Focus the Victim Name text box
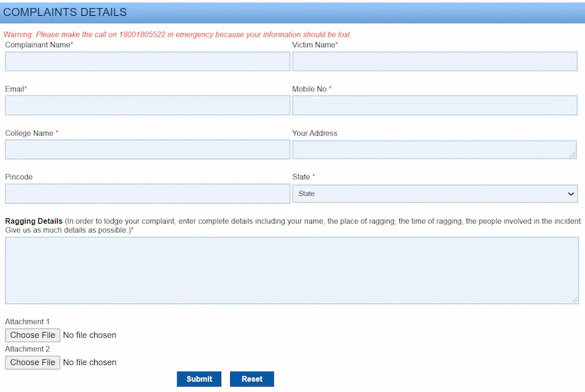This screenshot has height=392, width=585. click(x=435, y=62)
